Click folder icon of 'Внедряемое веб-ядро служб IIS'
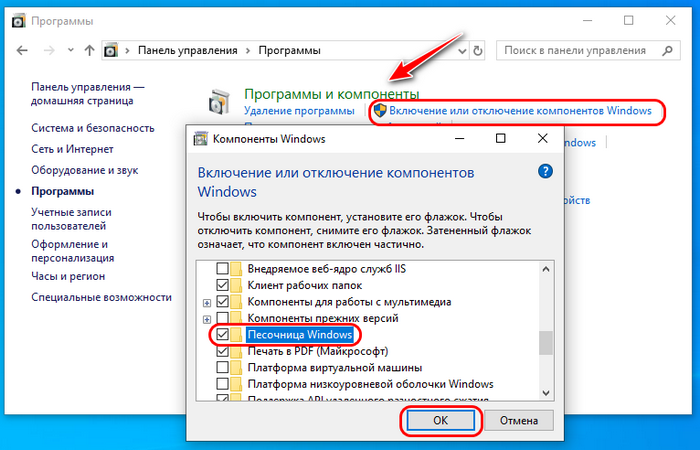This screenshot has height=450, width=700. coord(236,269)
